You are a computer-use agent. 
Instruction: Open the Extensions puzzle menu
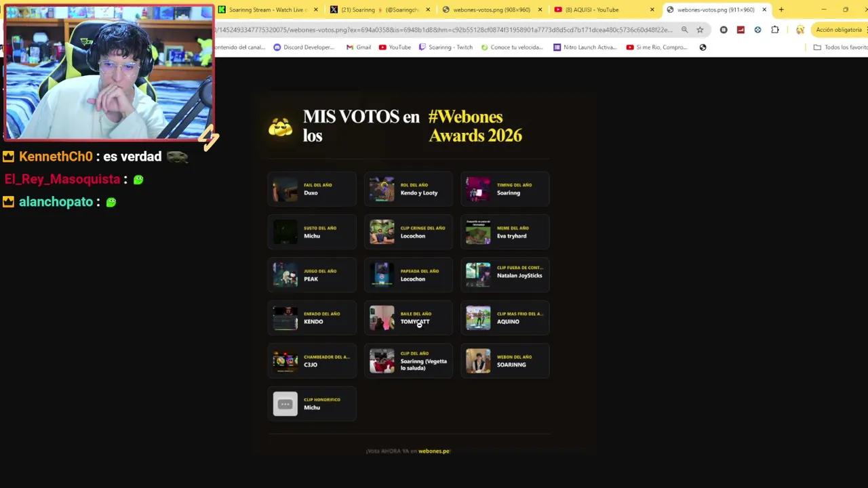(775, 30)
